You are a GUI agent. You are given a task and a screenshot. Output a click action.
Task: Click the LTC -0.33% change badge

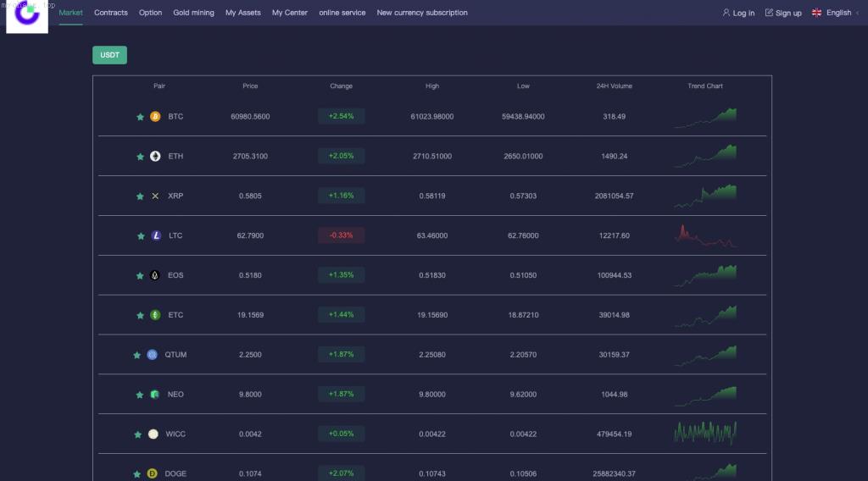tap(341, 235)
